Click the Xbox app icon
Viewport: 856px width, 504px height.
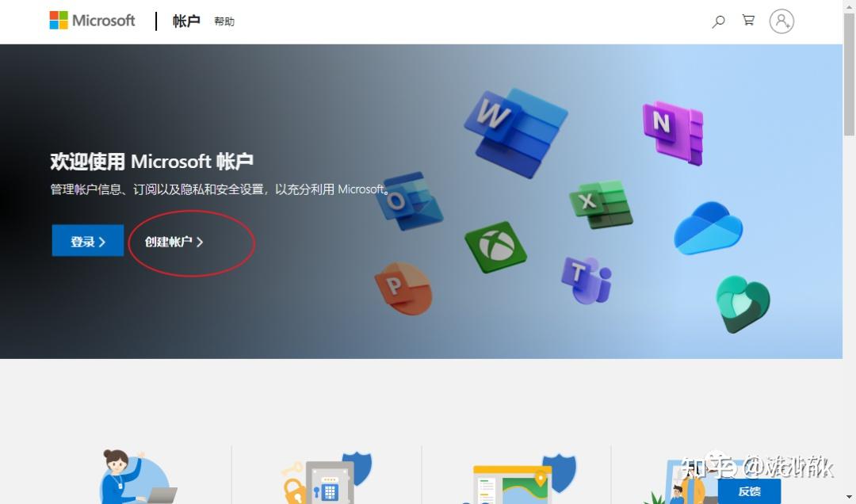click(x=495, y=246)
